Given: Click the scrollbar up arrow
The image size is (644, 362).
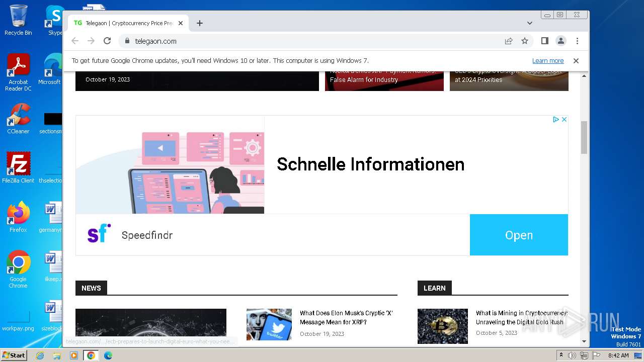Looking at the screenshot, I should pyautogui.click(x=584, y=76).
